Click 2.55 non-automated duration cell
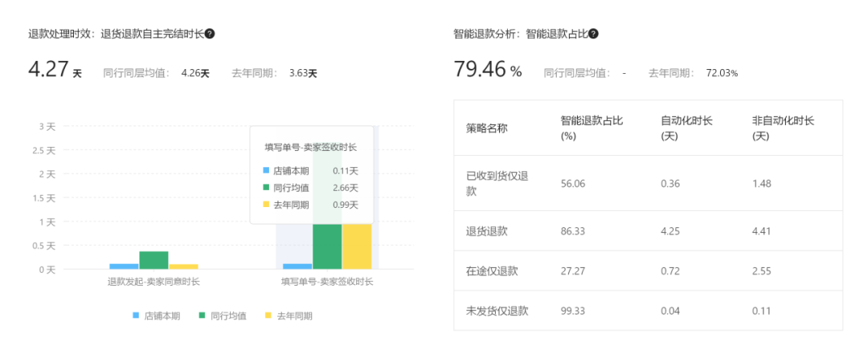The height and width of the screenshot is (358, 868). 761,271
